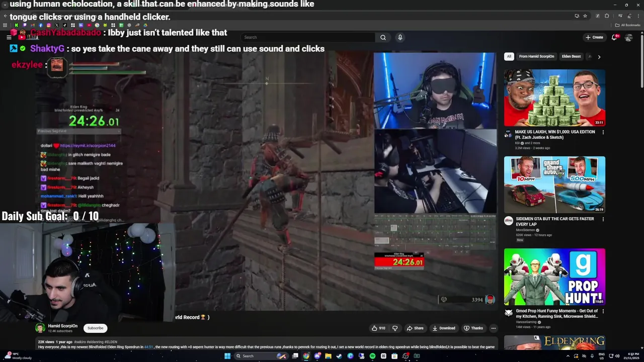Open options menu for Sidemen GTA video
The height and width of the screenshot is (362, 644).
pos(603,219)
